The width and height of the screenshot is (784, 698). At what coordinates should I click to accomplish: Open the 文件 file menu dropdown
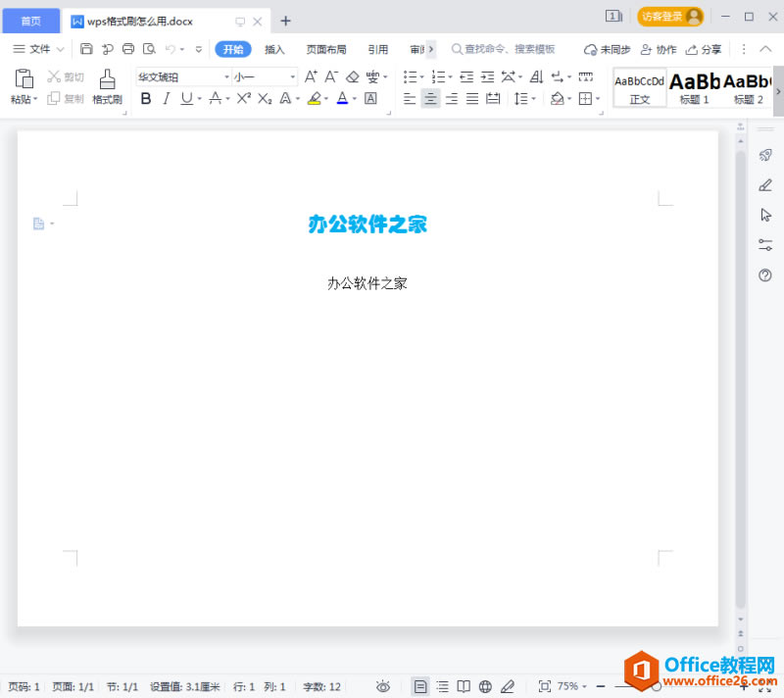tap(39, 49)
